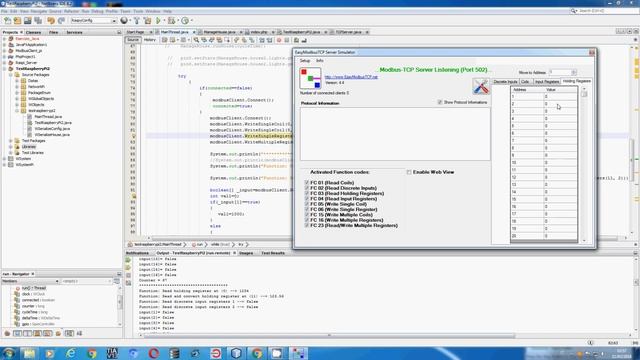Toggle FC 03 (Read Holding Registers) checkbox
This screenshot has width=640, height=360.
pyautogui.click(x=307, y=193)
